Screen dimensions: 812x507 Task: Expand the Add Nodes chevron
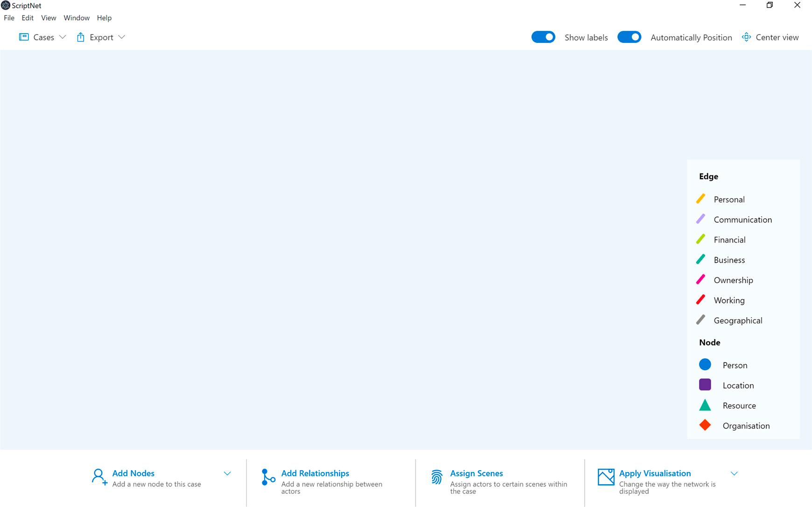[x=227, y=473]
